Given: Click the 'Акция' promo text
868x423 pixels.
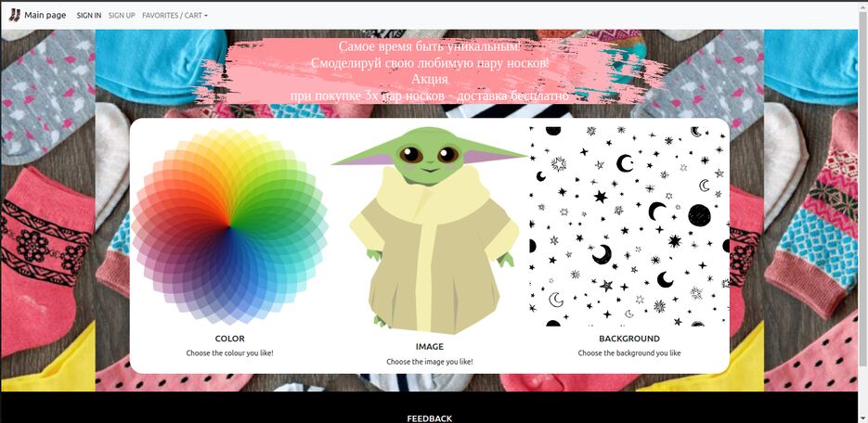Looking at the screenshot, I should (x=430, y=79).
